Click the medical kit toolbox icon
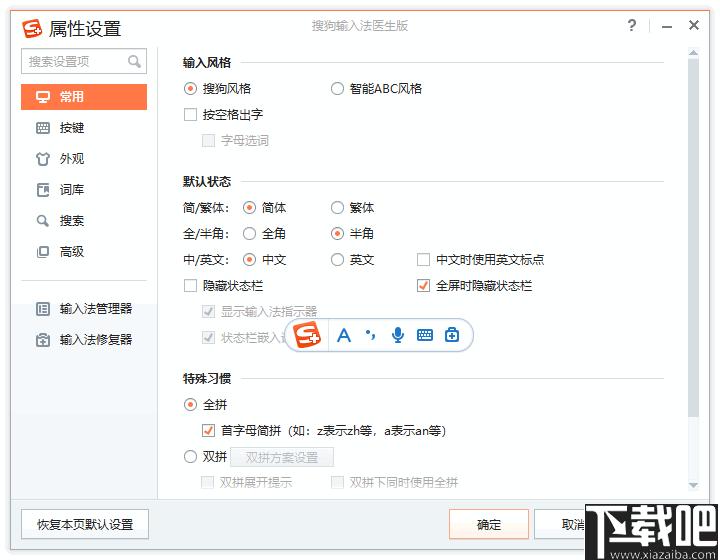Screen dimensions: 720x560 click(x=452, y=335)
